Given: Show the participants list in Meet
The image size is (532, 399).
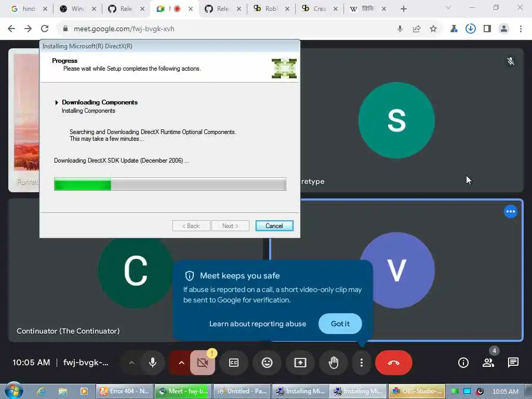Looking at the screenshot, I should (488, 363).
